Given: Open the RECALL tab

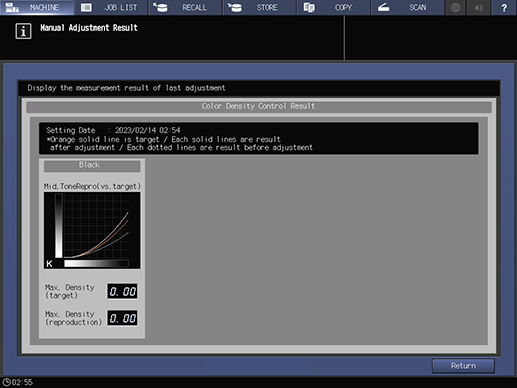Looking at the screenshot, I should click(185, 7).
